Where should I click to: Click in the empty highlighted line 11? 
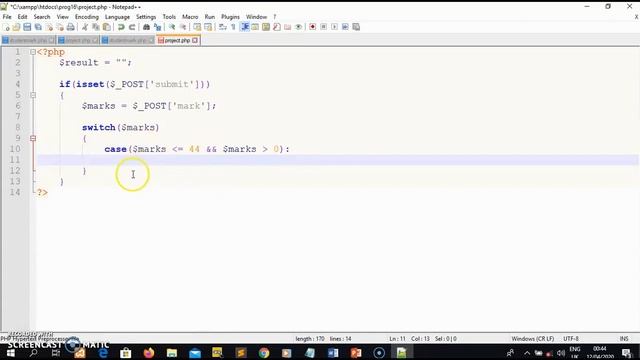337,160
